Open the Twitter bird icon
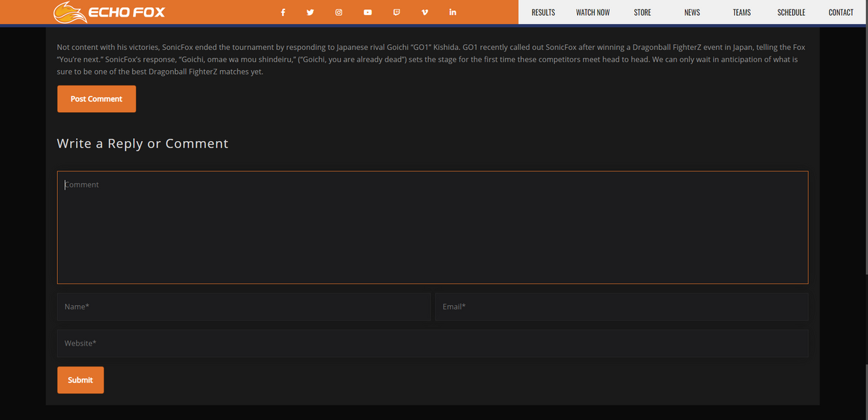868x420 pixels. pos(310,12)
